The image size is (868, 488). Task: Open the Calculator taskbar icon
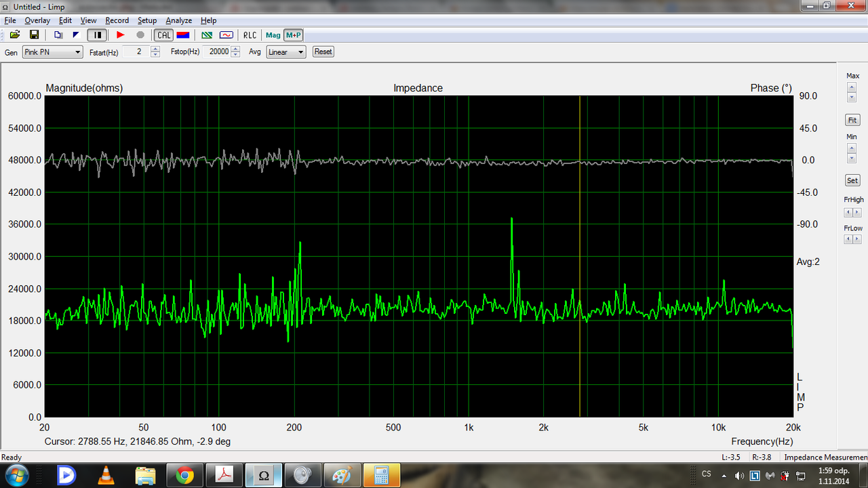(x=382, y=475)
